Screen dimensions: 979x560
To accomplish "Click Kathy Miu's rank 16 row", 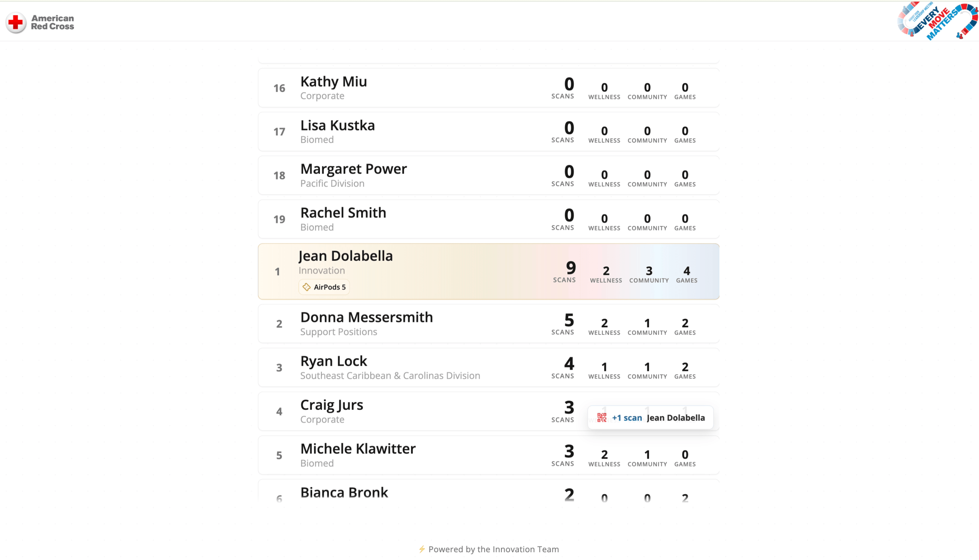I will coord(488,88).
